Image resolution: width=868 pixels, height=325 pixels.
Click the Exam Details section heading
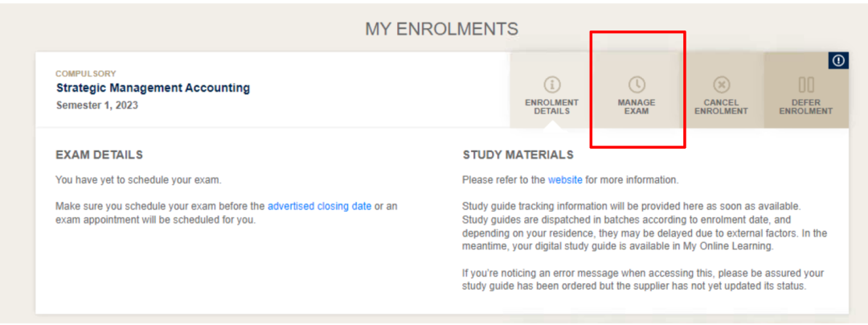pos(99,154)
